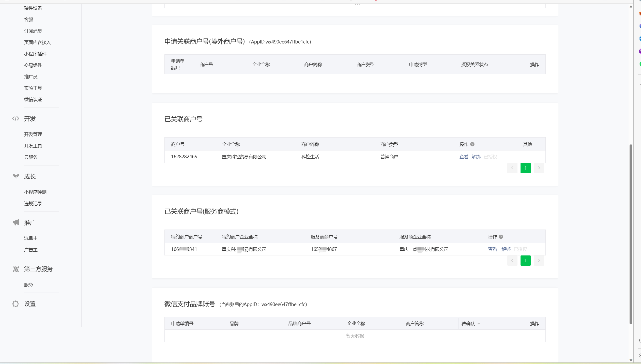Open 开发管理 in the sidebar menu
This screenshot has height=364, width=641.
tap(33, 134)
